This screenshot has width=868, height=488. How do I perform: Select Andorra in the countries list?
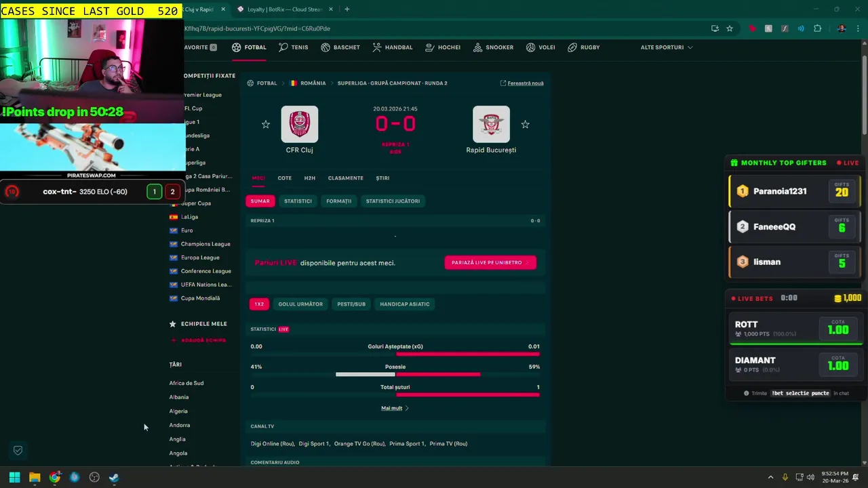pos(180,425)
